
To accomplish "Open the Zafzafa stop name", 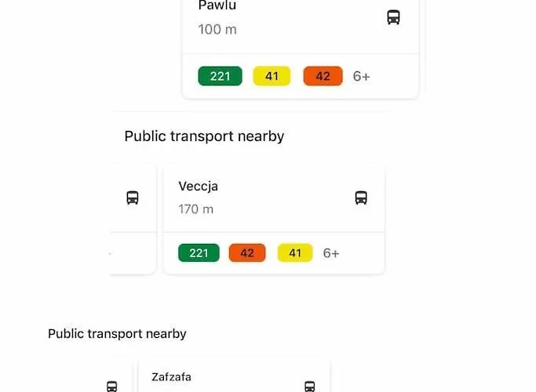I will click(x=171, y=377).
